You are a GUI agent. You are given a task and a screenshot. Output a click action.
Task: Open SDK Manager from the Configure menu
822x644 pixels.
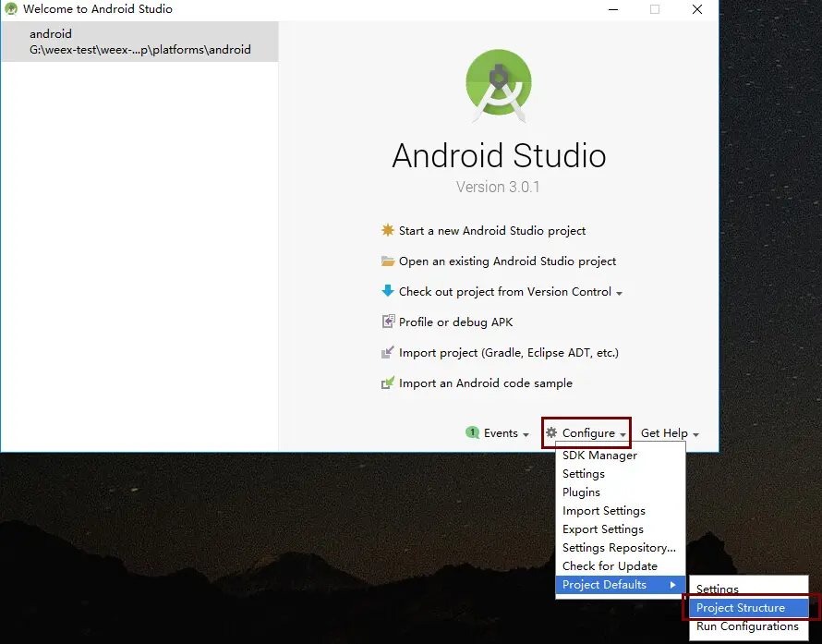620,456
